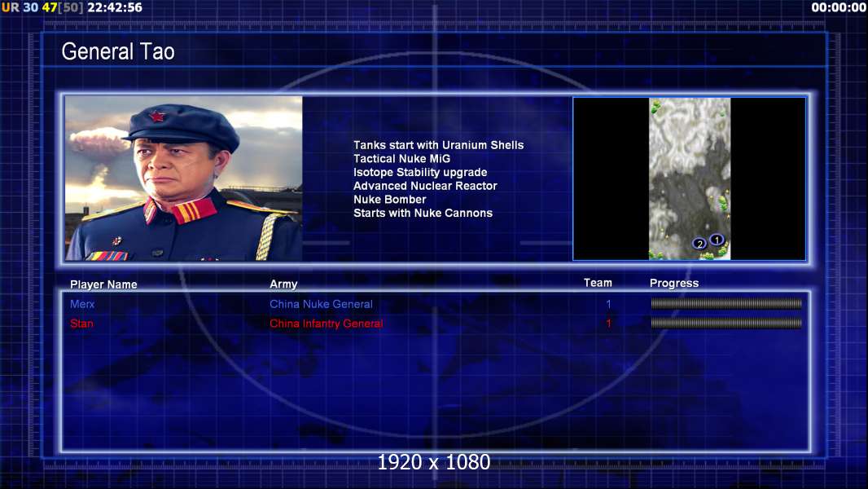Click Starts with Nuke Cannons line

click(423, 214)
